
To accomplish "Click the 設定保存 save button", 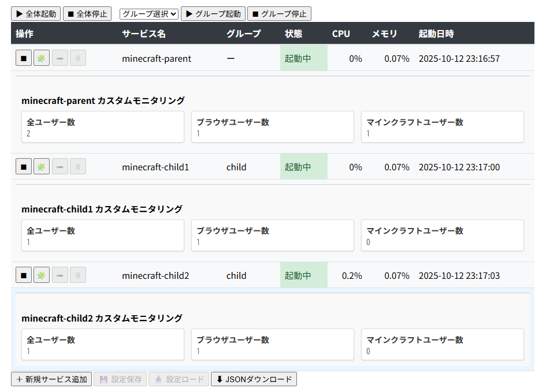I will pyautogui.click(x=120, y=379).
